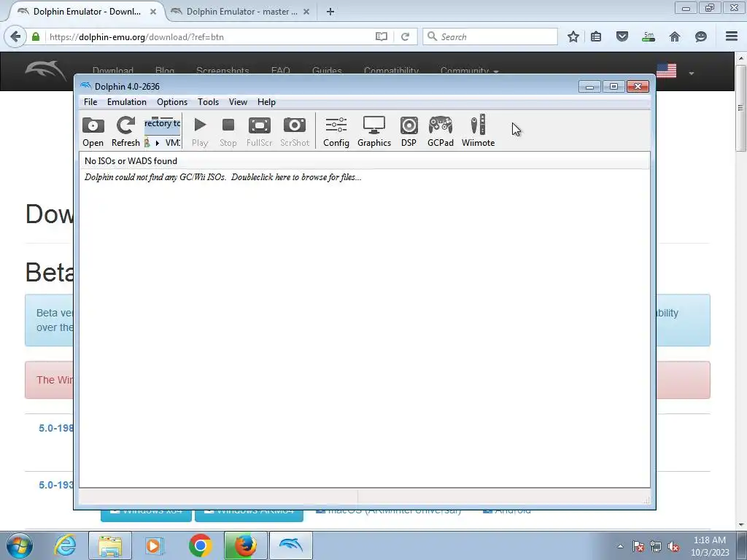Close the 'Dolphin Emulator - master' tab

(x=306, y=12)
